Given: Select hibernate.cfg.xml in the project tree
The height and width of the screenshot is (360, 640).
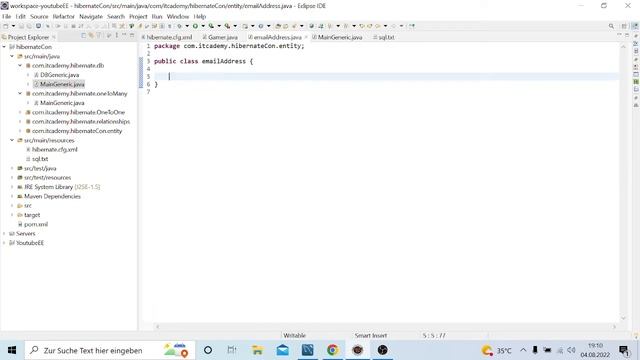Looking at the screenshot, I should pyautogui.click(x=55, y=150).
